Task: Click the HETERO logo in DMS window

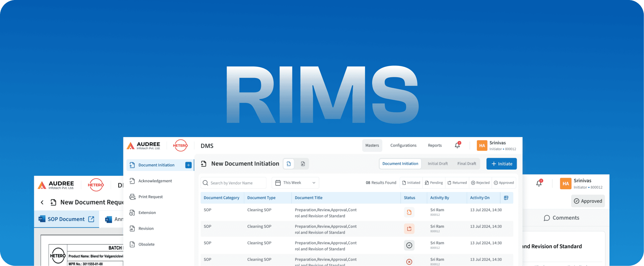Action: click(180, 146)
